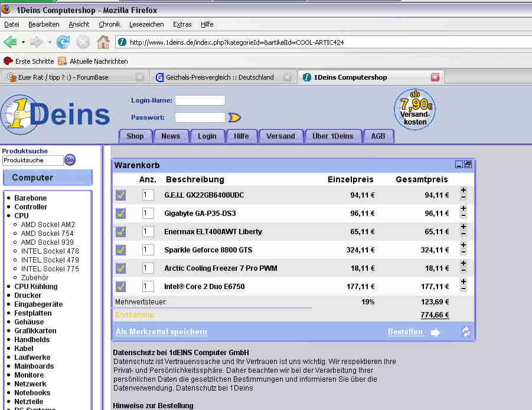Collapse the CPU category

tap(21, 215)
